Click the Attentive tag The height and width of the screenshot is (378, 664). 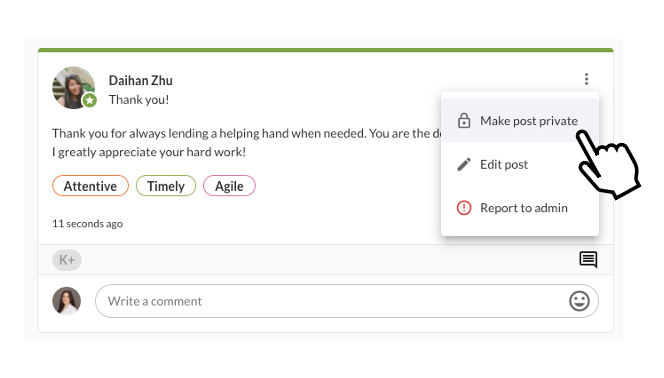(90, 186)
